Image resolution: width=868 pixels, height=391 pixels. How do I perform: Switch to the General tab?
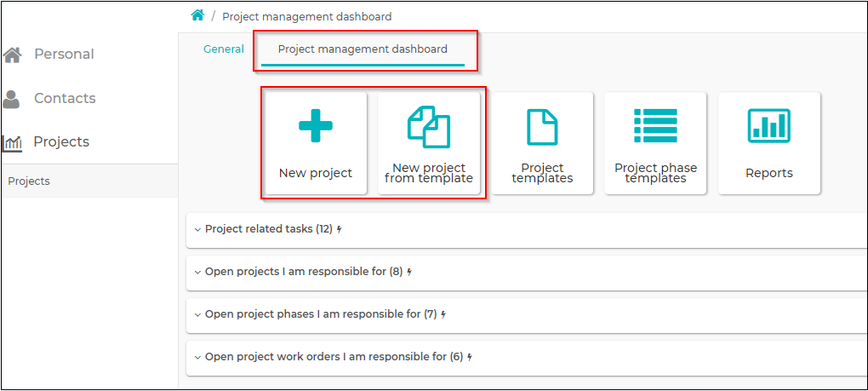224,49
